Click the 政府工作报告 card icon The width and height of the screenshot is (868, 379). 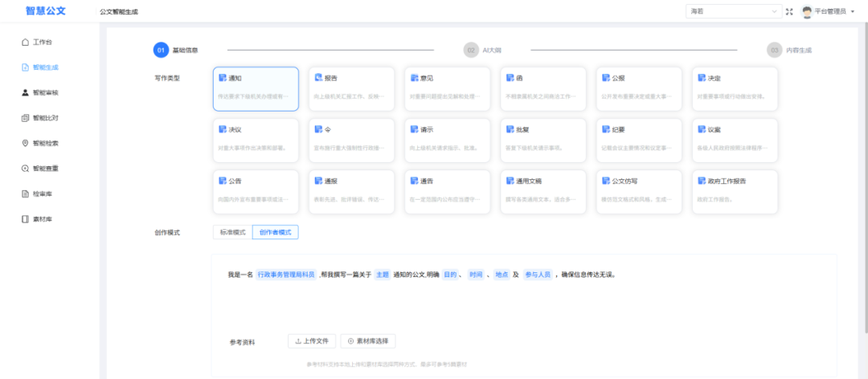(x=702, y=181)
